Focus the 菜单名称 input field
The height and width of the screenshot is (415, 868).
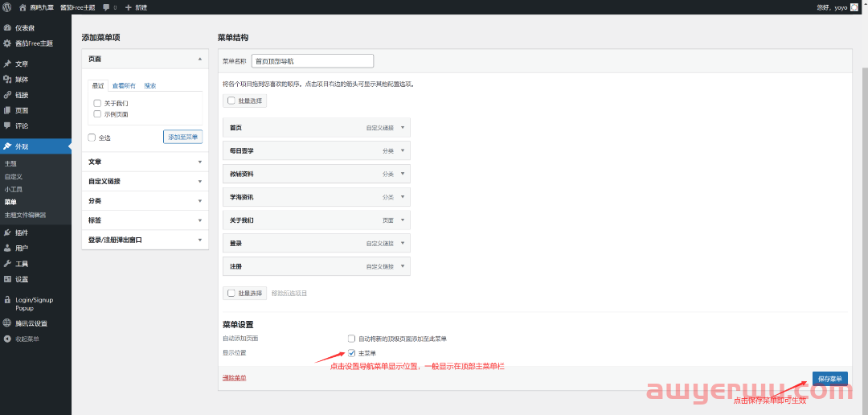[313, 61]
